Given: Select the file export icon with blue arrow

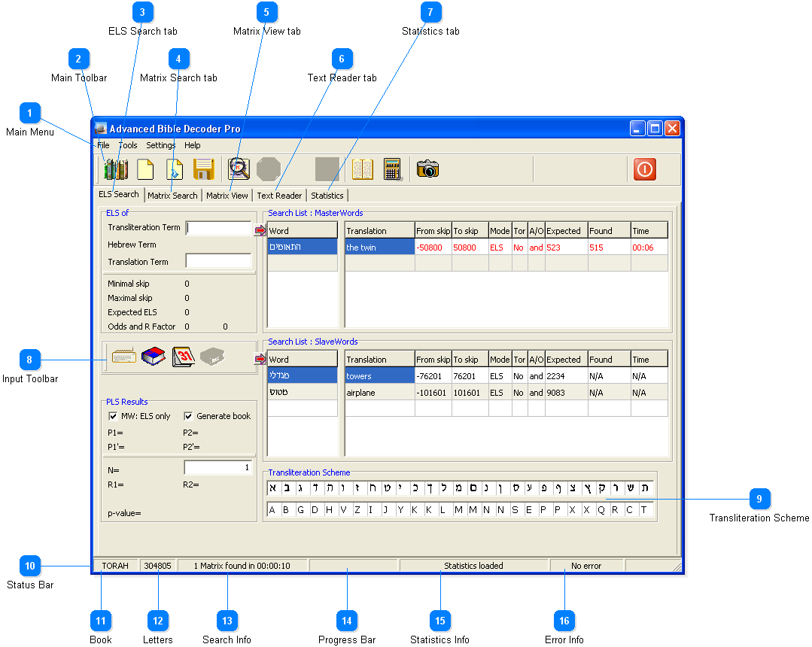Looking at the screenshot, I should [174, 169].
